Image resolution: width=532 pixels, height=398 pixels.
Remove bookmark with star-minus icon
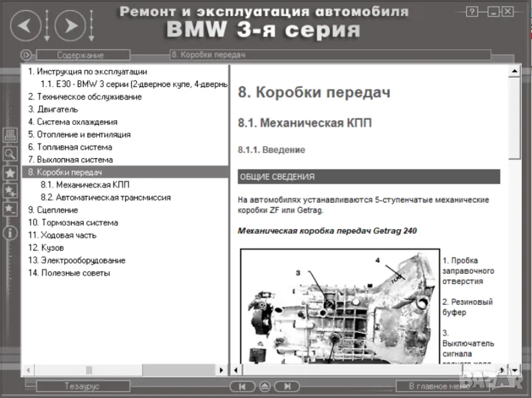pyautogui.click(x=10, y=209)
